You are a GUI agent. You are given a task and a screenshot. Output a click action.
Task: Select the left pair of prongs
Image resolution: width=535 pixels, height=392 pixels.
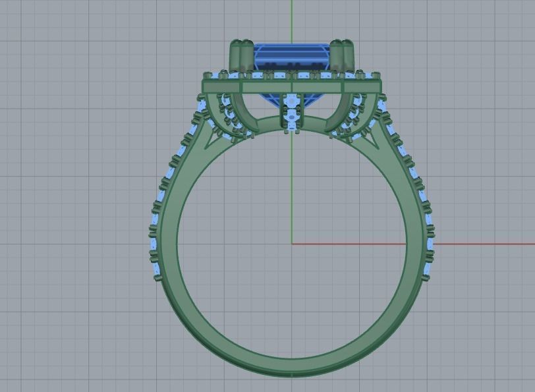point(242,55)
